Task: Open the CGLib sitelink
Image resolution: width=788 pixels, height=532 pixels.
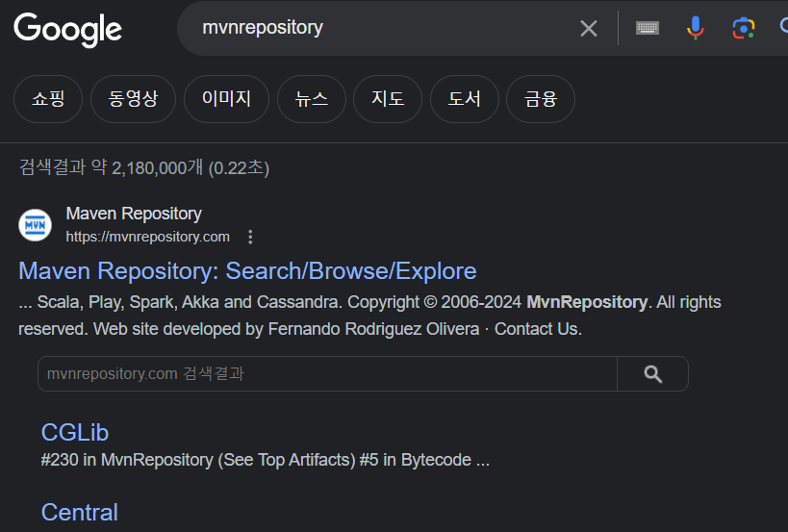Action: pyautogui.click(x=75, y=433)
